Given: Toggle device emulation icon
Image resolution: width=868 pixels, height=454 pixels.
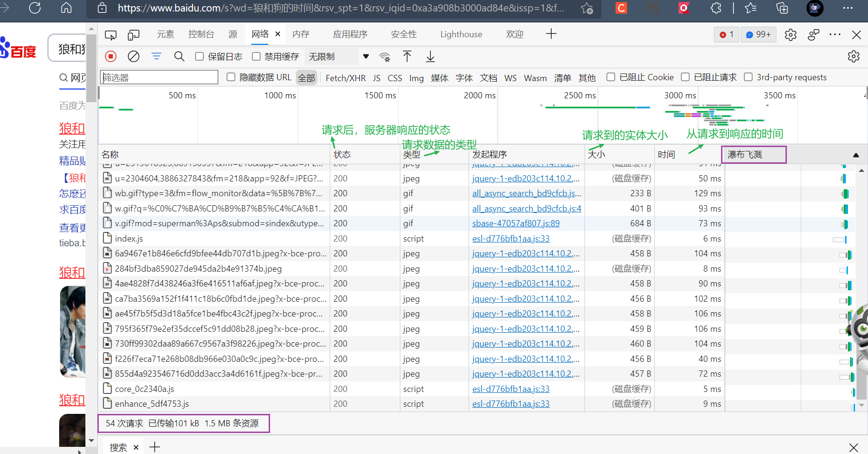Looking at the screenshot, I should (x=134, y=35).
